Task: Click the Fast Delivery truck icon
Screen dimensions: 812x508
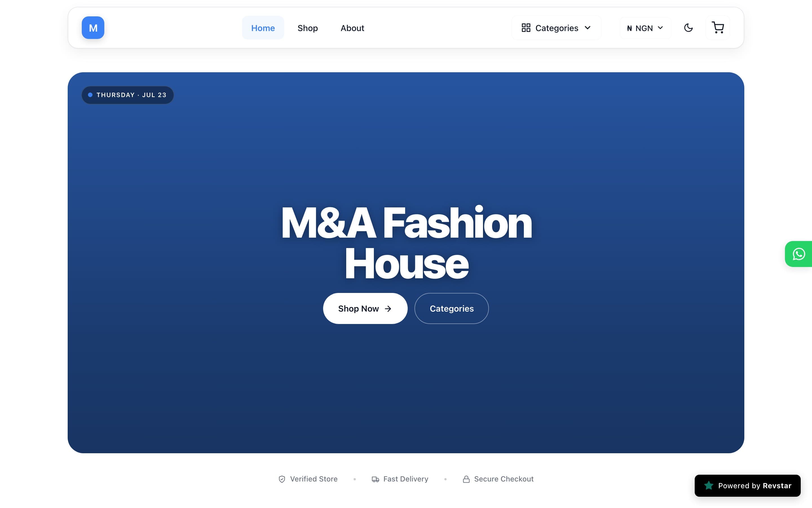Action: 375,479
